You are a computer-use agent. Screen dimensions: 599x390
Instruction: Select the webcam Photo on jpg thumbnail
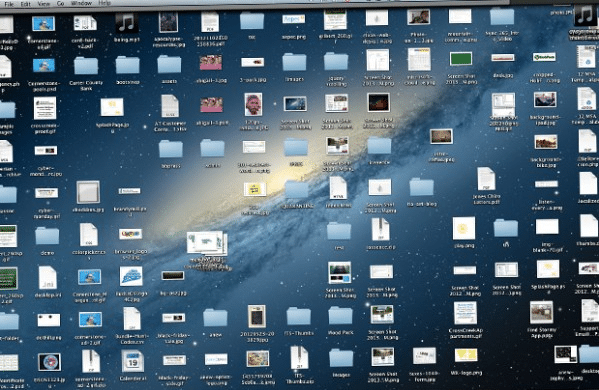coord(418,17)
